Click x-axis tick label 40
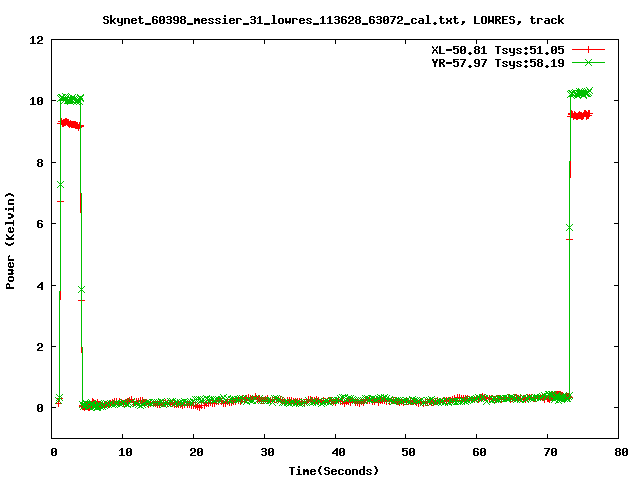640x480 pixels. click(x=338, y=452)
